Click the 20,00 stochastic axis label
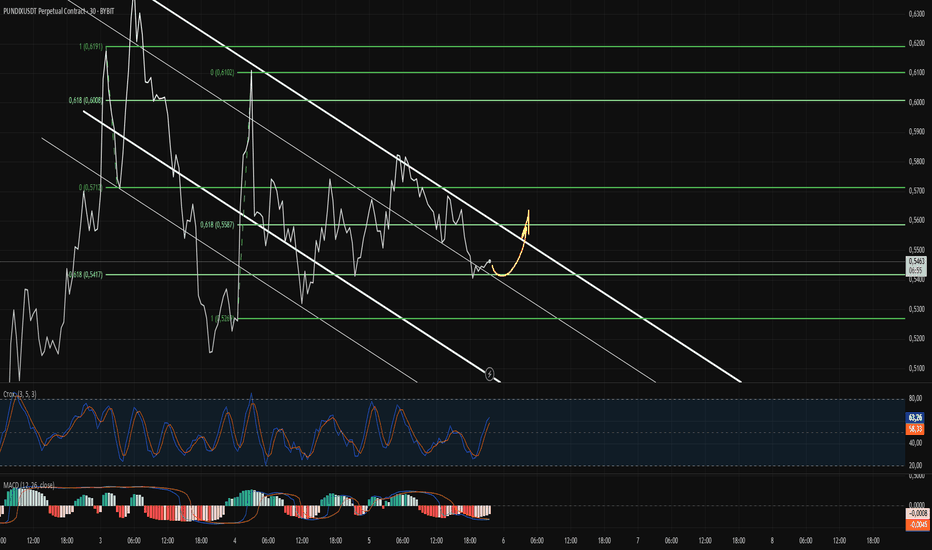The height and width of the screenshot is (550, 932). (x=915, y=466)
